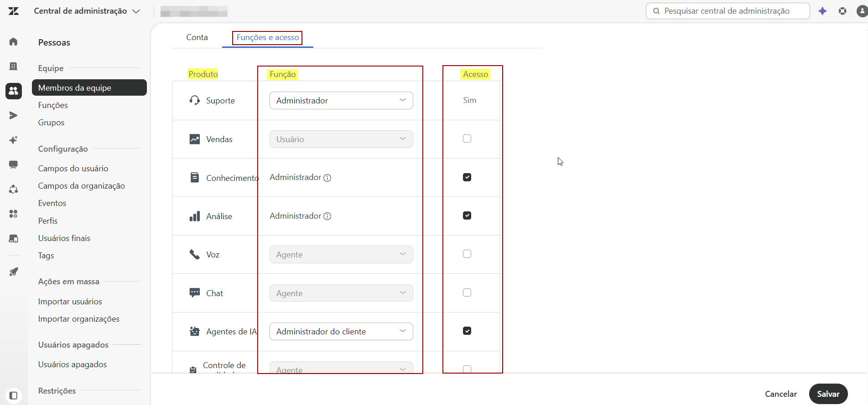Open the lifebuoy help icon
This screenshot has width=868, height=405.
click(842, 11)
